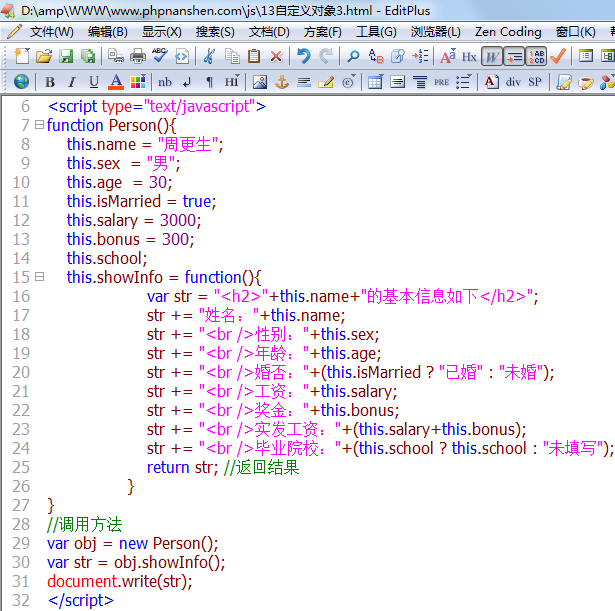Screen dimensions: 615x611
Task: Open the color palette grid icon
Action: tap(138, 82)
